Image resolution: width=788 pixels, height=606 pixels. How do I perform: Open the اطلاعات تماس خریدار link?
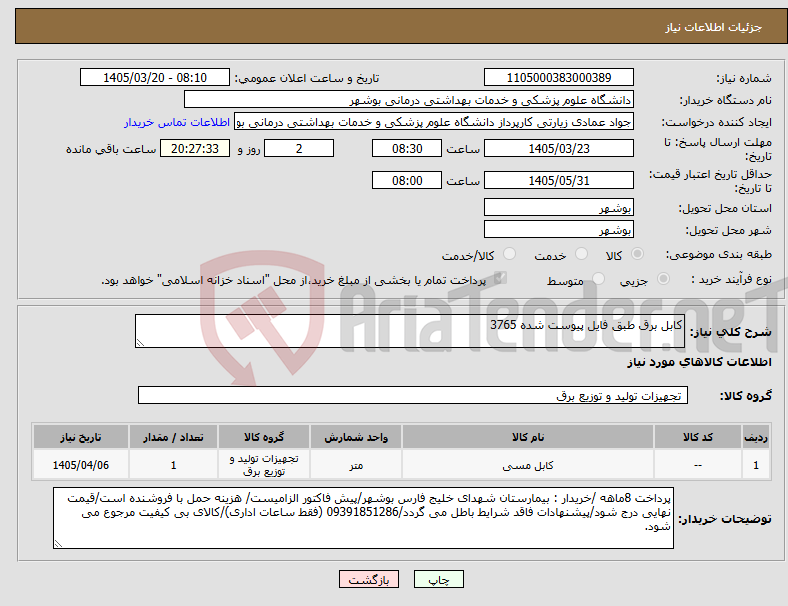tap(177, 122)
